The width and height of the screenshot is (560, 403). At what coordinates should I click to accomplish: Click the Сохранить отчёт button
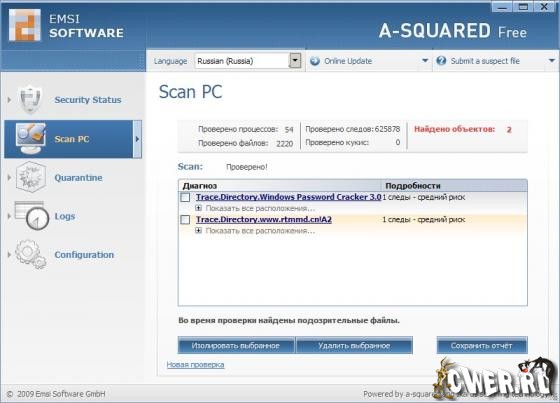point(481,345)
